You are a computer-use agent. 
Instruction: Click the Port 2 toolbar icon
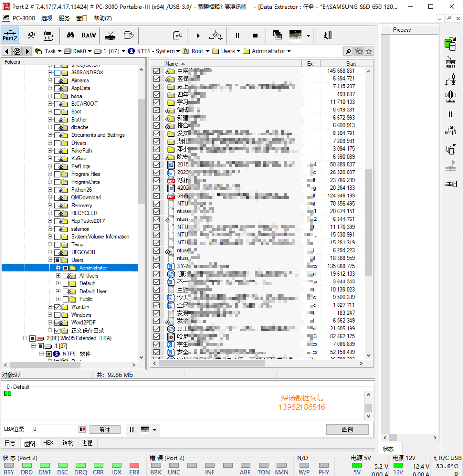point(10,36)
